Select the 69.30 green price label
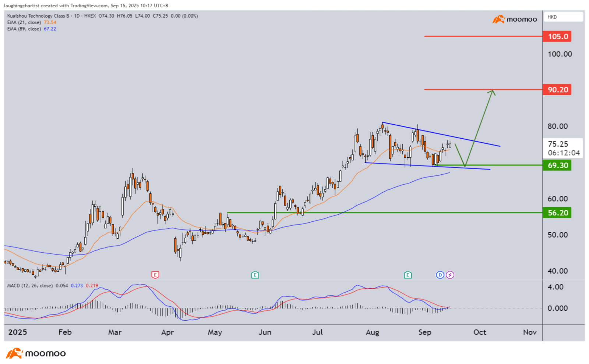This screenshot has height=364, width=589. point(557,165)
